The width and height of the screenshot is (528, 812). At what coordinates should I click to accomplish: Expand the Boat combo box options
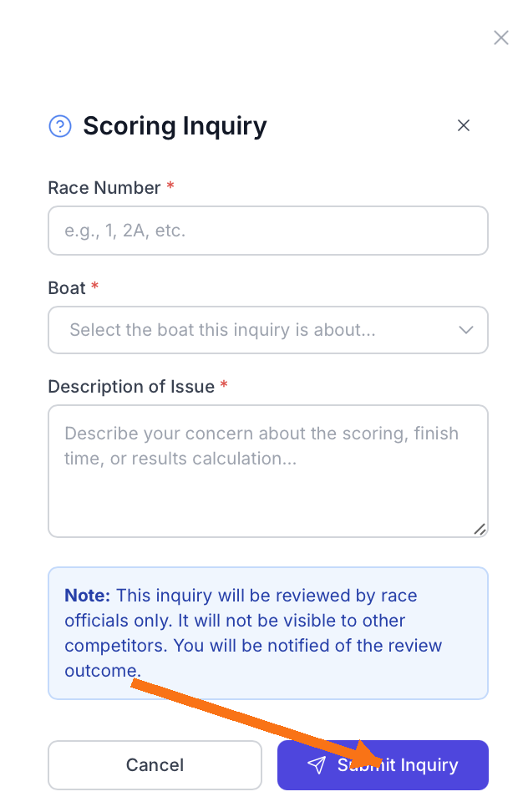tap(267, 330)
